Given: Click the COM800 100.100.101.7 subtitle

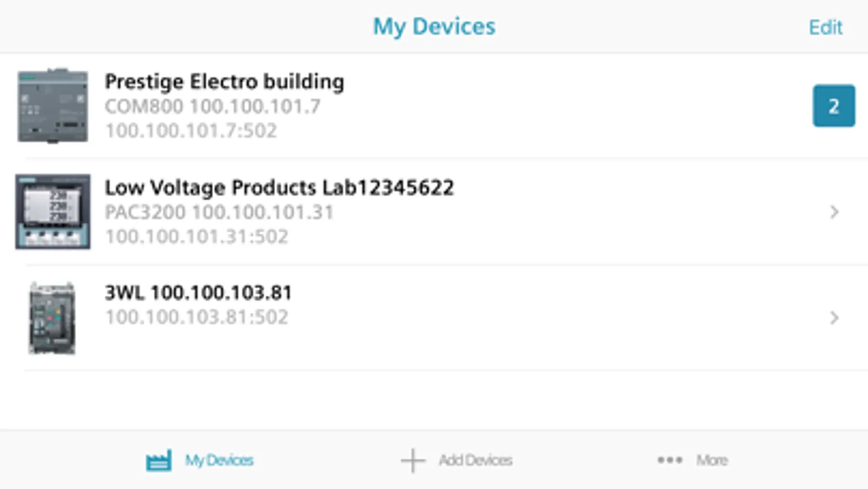Looking at the screenshot, I should pos(212,106).
